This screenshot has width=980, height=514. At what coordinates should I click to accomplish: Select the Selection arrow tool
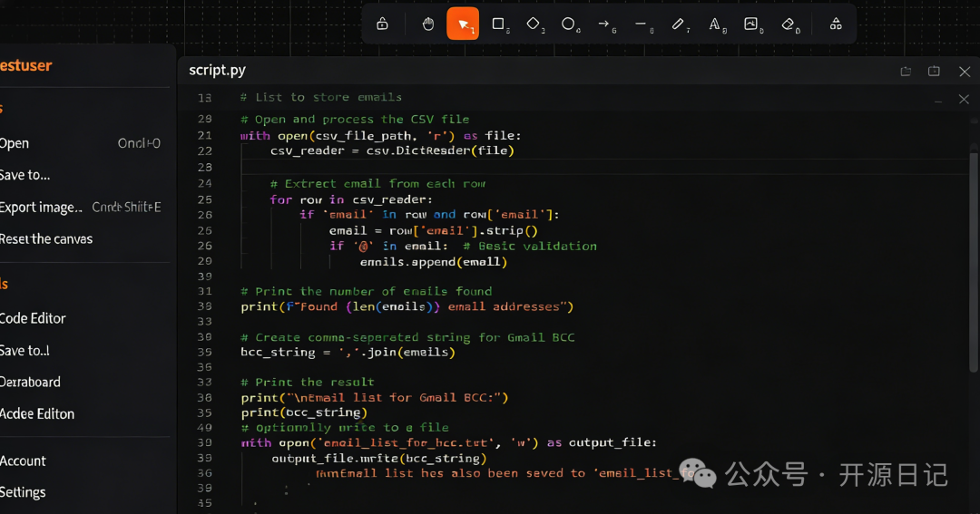[463, 24]
